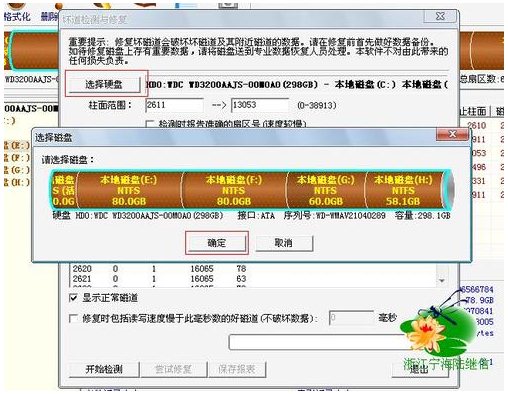Edit the start cylinder field 2611
508x394 pixels.
tap(174, 105)
